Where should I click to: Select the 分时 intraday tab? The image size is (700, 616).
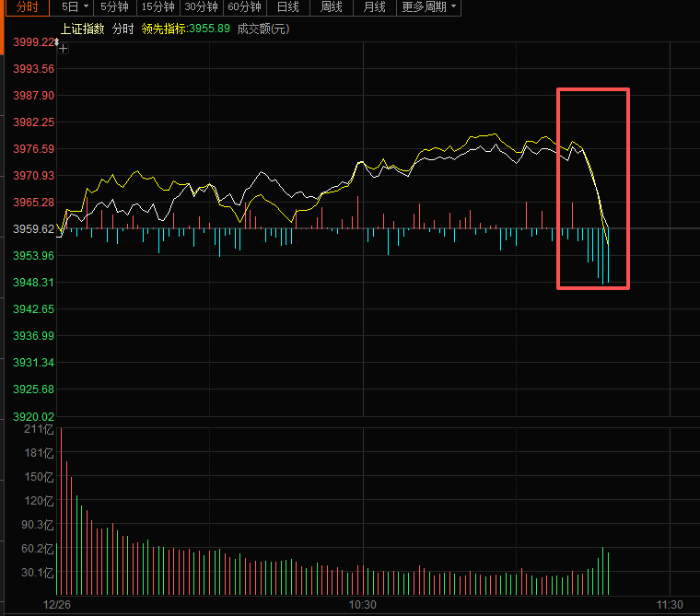(x=27, y=7)
